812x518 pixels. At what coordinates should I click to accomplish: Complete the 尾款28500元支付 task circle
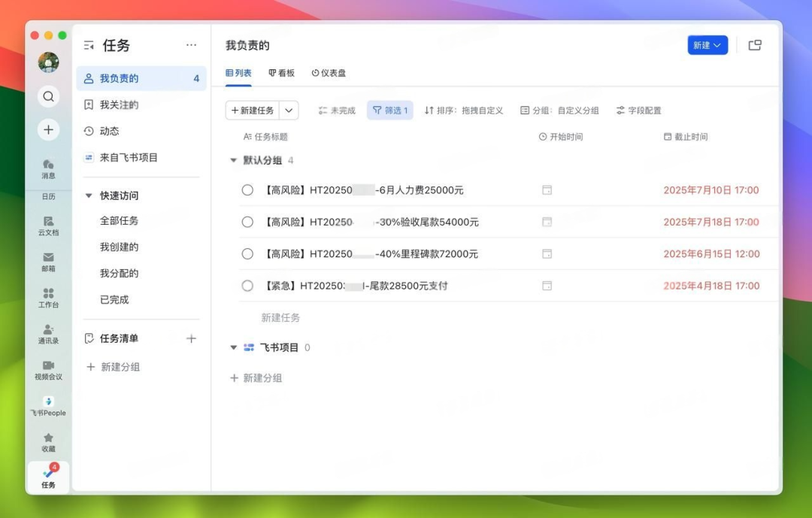pos(247,286)
